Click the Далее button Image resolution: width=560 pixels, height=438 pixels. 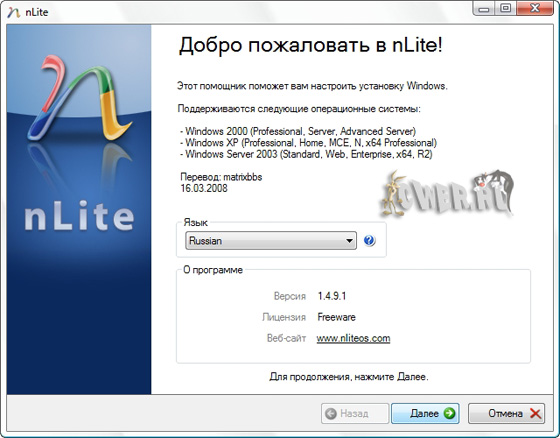point(425,413)
